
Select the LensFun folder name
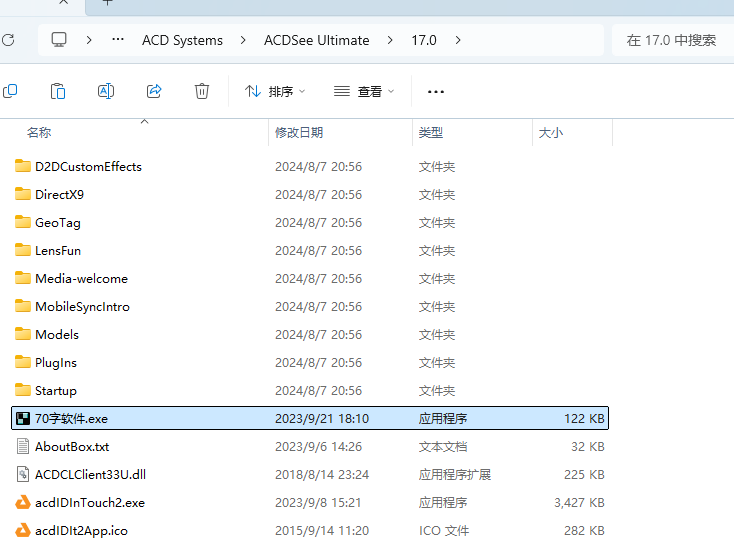point(58,251)
